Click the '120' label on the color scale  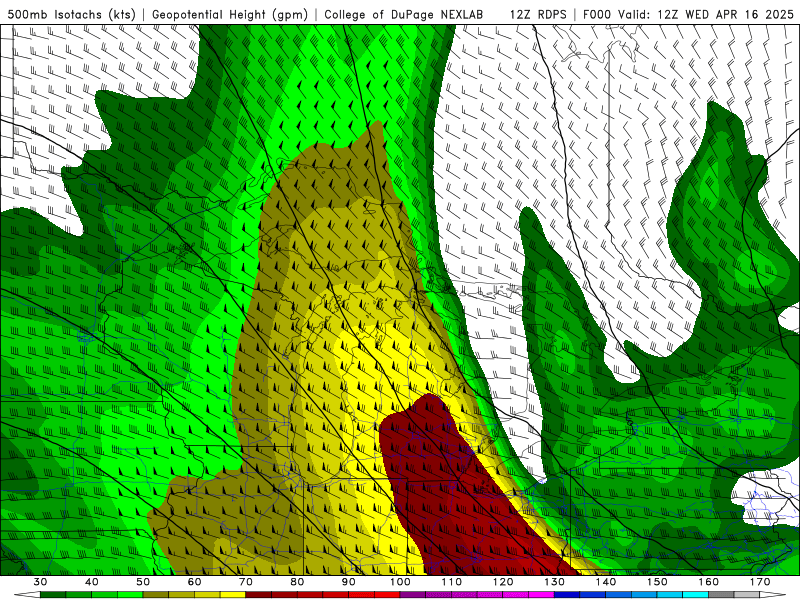tap(503, 582)
